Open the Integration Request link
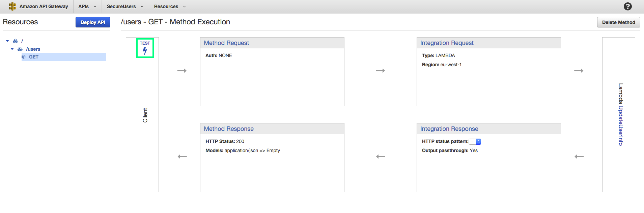The width and height of the screenshot is (644, 213). click(x=447, y=43)
